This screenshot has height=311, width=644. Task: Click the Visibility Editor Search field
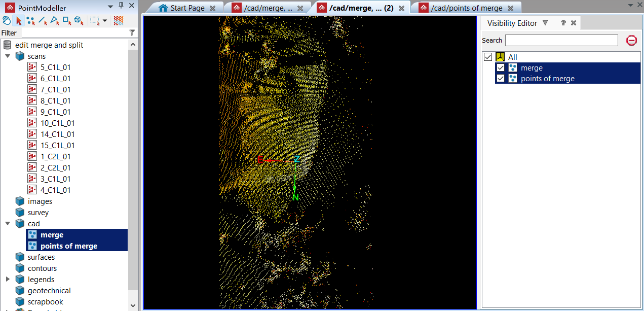click(x=561, y=40)
